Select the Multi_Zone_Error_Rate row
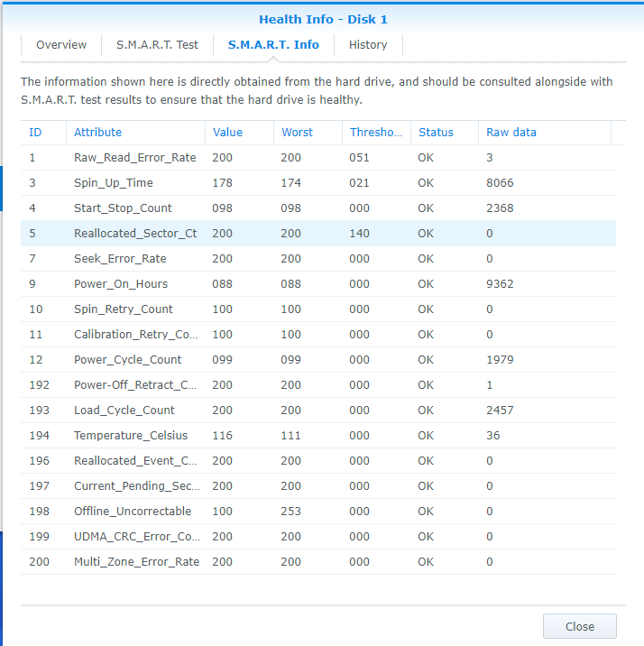This screenshot has width=644, height=646. 318,561
